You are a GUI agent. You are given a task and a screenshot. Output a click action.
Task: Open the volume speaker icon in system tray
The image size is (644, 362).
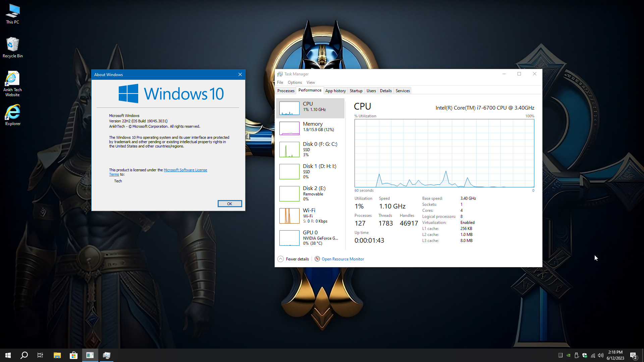pyautogui.click(x=601, y=355)
